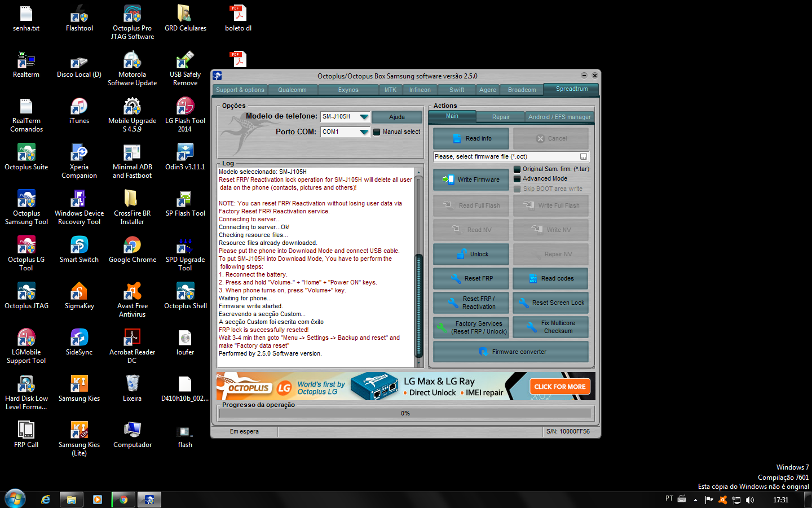This screenshot has width=812, height=508.
Task: Open Octoplus JTAG desktop shortcut
Action: [26, 295]
